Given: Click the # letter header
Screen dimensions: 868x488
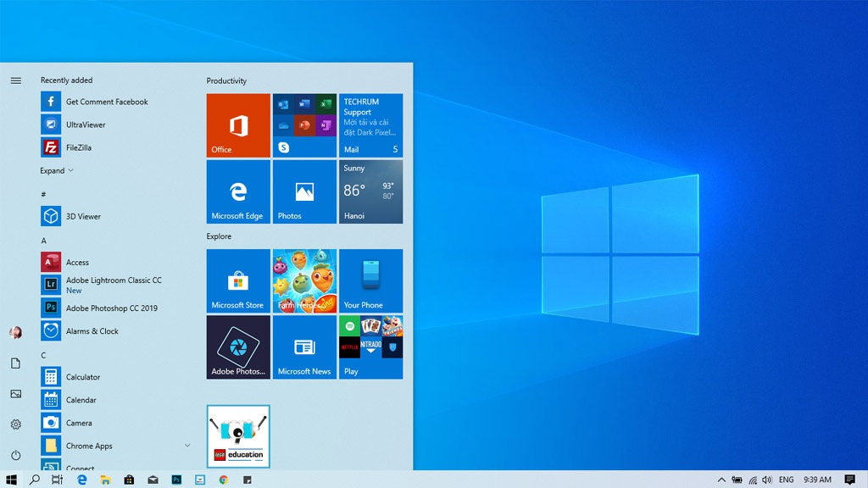Looking at the screenshot, I should point(43,194).
